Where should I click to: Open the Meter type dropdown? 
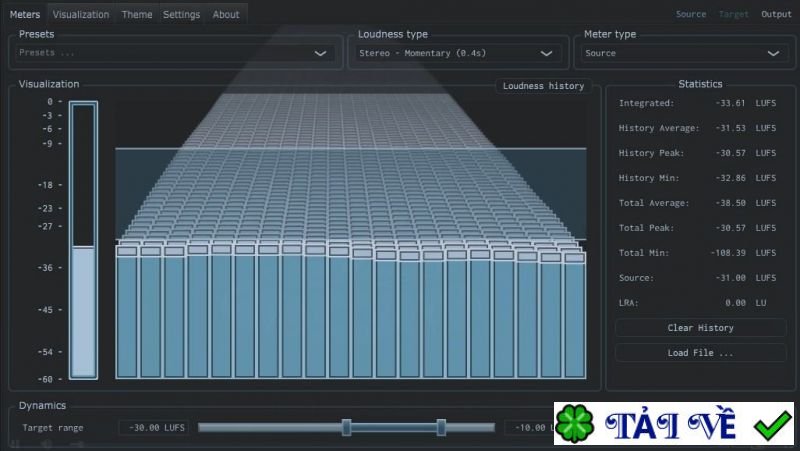pyautogui.click(x=685, y=53)
